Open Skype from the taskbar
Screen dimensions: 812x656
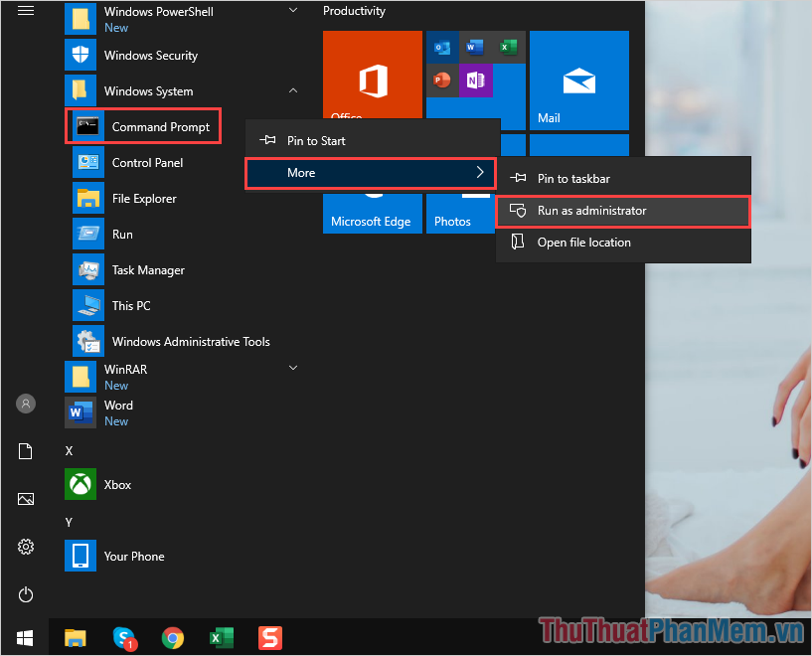tap(124, 638)
